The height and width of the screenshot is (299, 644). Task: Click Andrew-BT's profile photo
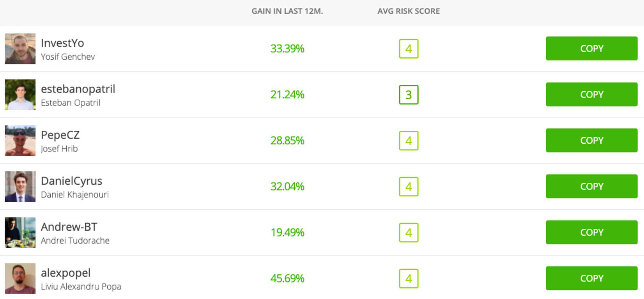point(20,233)
